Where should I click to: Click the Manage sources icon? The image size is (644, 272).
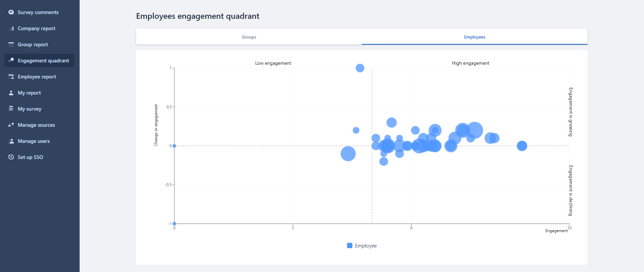point(11,125)
